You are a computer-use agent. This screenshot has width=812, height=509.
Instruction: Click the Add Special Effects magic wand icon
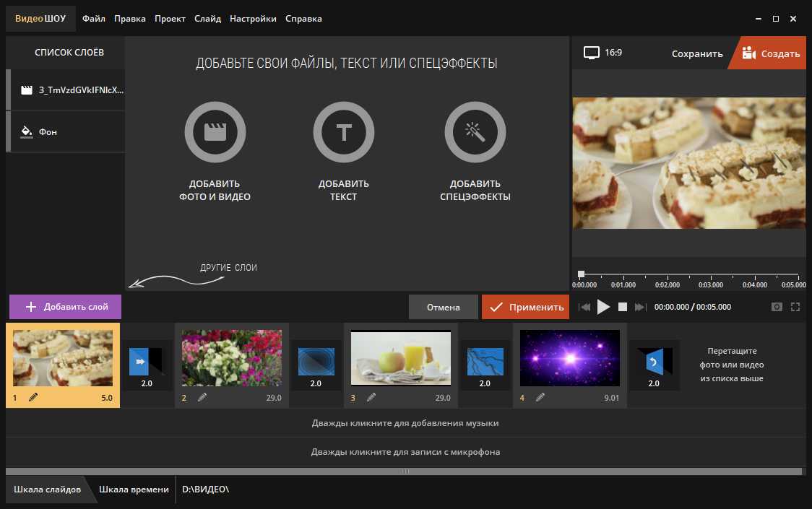click(x=475, y=132)
